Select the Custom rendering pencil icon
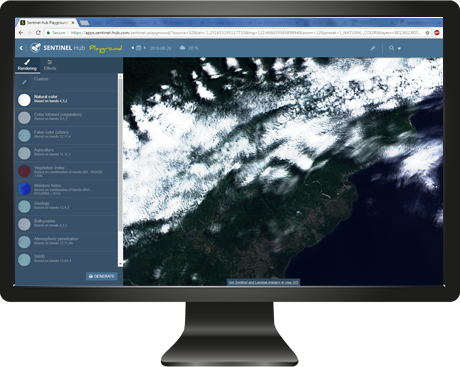460x367 pixels. [24, 82]
